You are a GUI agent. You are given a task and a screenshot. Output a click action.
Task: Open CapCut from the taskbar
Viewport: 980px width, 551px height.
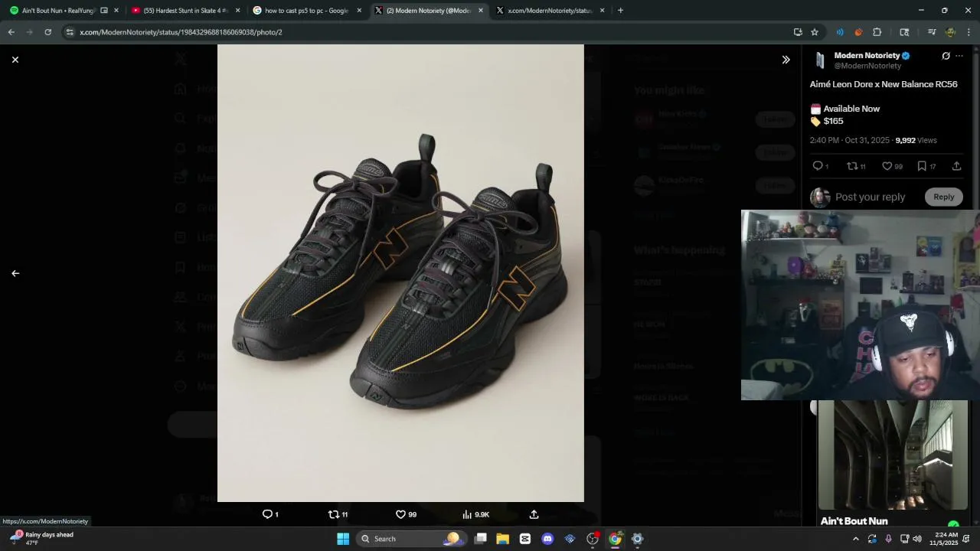[x=525, y=539]
